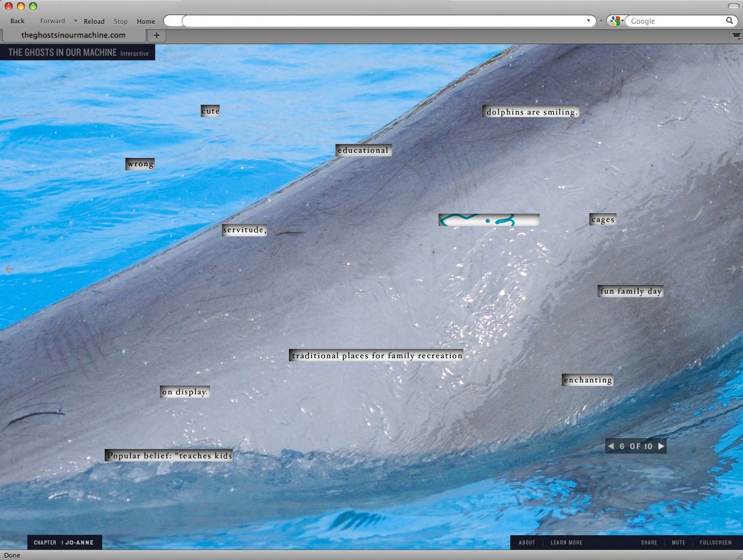
Task: Click the Back browser button
Action: coord(18,21)
